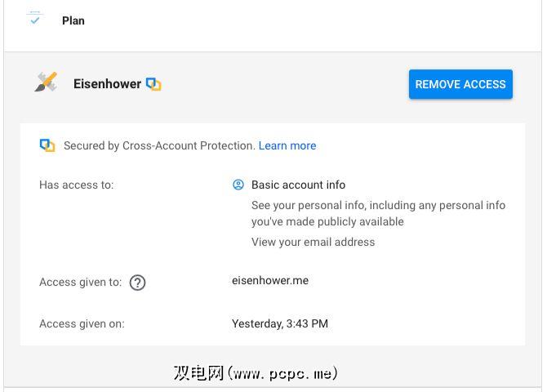547x392 pixels.
Task: Click the Basic account info person icon
Action: (x=238, y=185)
